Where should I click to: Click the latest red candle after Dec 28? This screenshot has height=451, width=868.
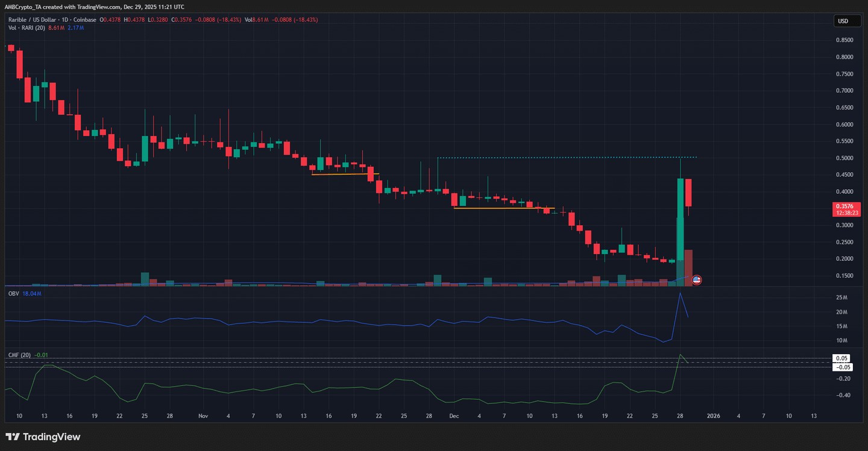coord(688,193)
